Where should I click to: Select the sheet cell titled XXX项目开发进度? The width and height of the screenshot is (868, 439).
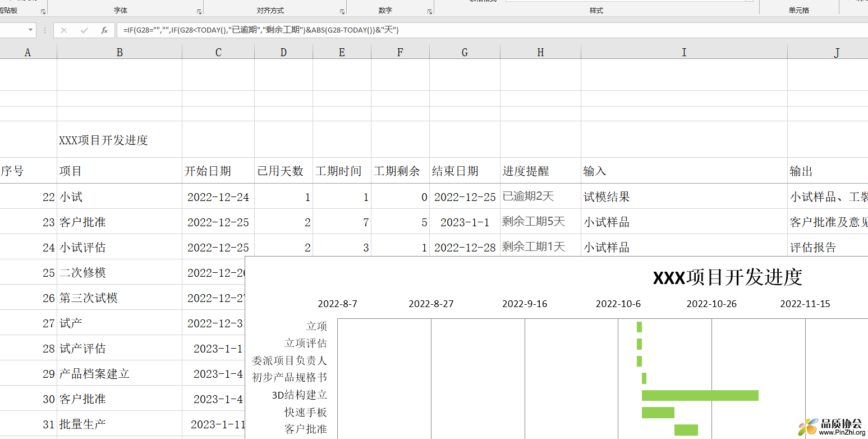coord(120,140)
